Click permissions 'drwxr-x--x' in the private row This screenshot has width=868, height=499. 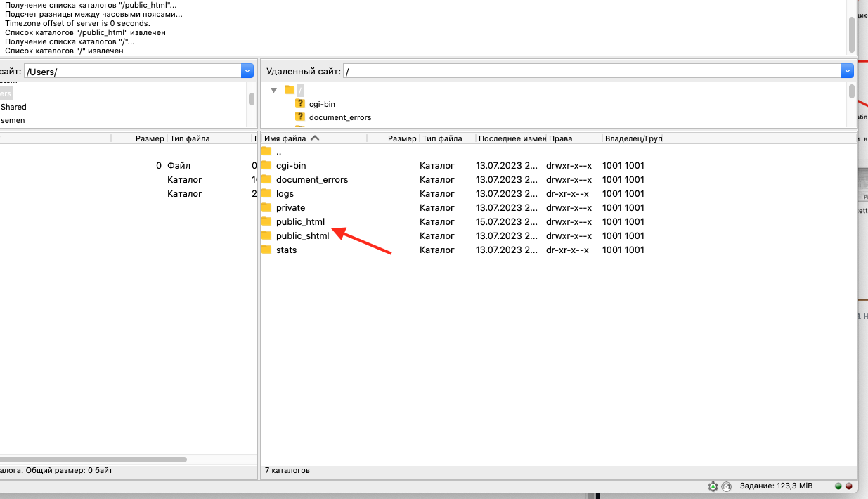click(x=569, y=207)
